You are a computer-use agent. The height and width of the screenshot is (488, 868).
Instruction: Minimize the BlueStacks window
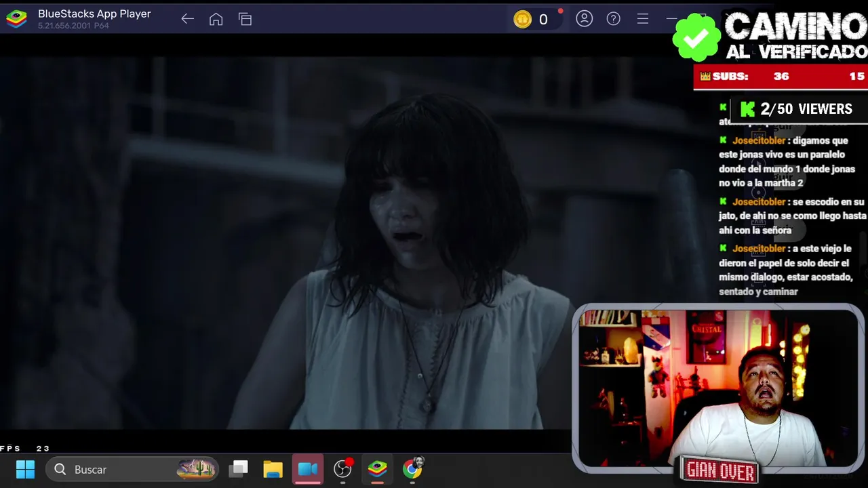(x=671, y=19)
